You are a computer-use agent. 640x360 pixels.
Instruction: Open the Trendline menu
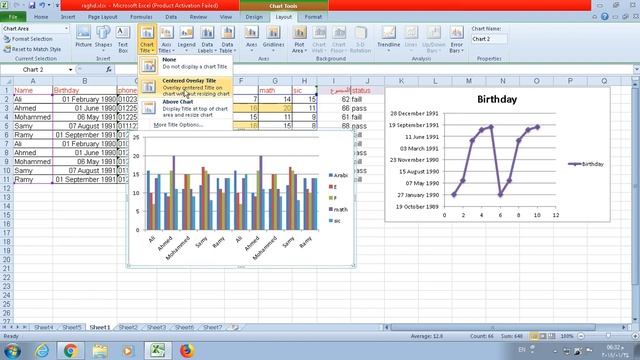coord(388,39)
